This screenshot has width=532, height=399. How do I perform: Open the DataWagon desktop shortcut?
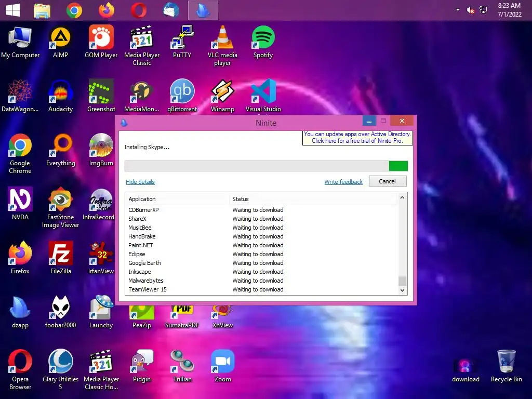pos(20,96)
